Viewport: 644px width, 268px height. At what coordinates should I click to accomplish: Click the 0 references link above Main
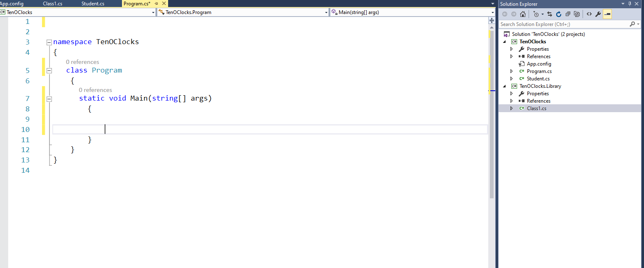(95, 89)
